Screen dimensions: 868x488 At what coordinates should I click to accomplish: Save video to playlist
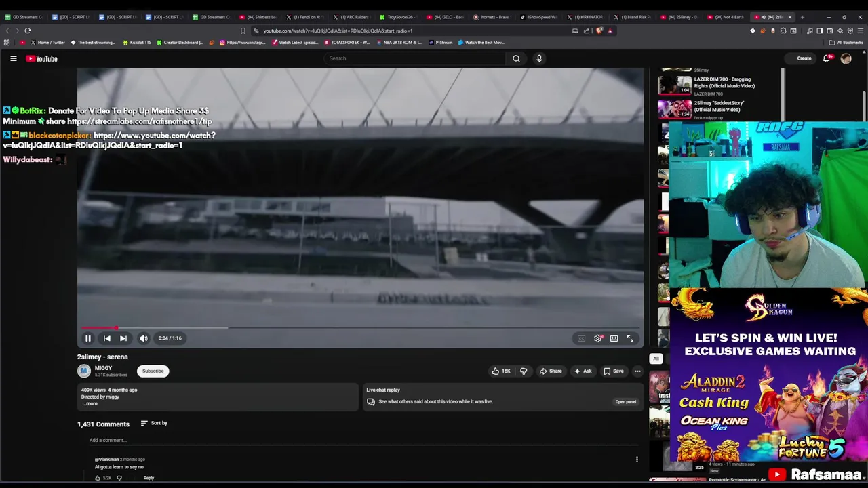(x=613, y=371)
